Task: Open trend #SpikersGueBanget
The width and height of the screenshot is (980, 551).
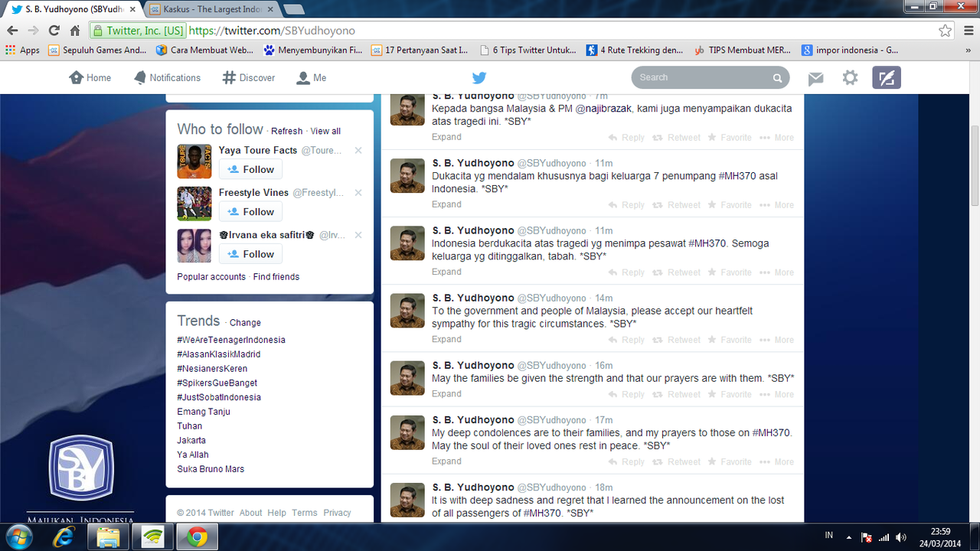Action: point(217,383)
